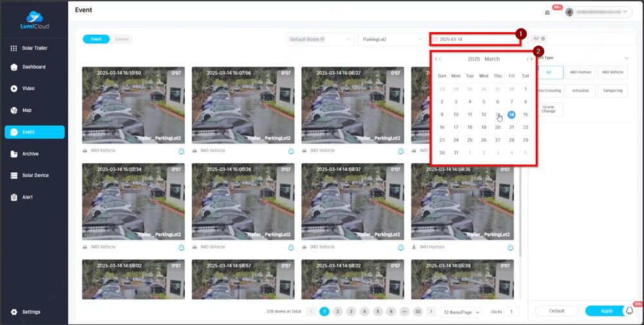Image resolution: width=644 pixels, height=325 pixels.
Task: Reset filters with the Default button
Action: click(556, 311)
